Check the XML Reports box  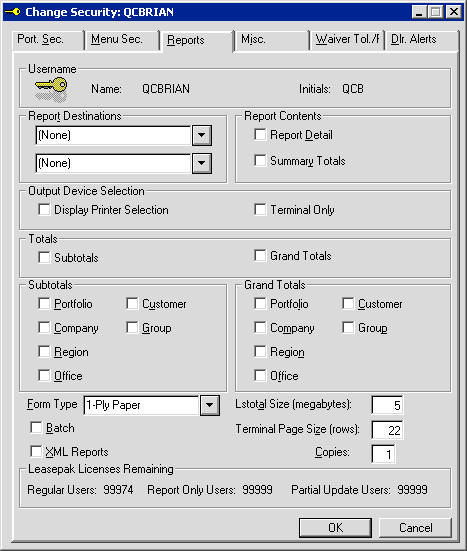pyautogui.click(x=36, y=451)
